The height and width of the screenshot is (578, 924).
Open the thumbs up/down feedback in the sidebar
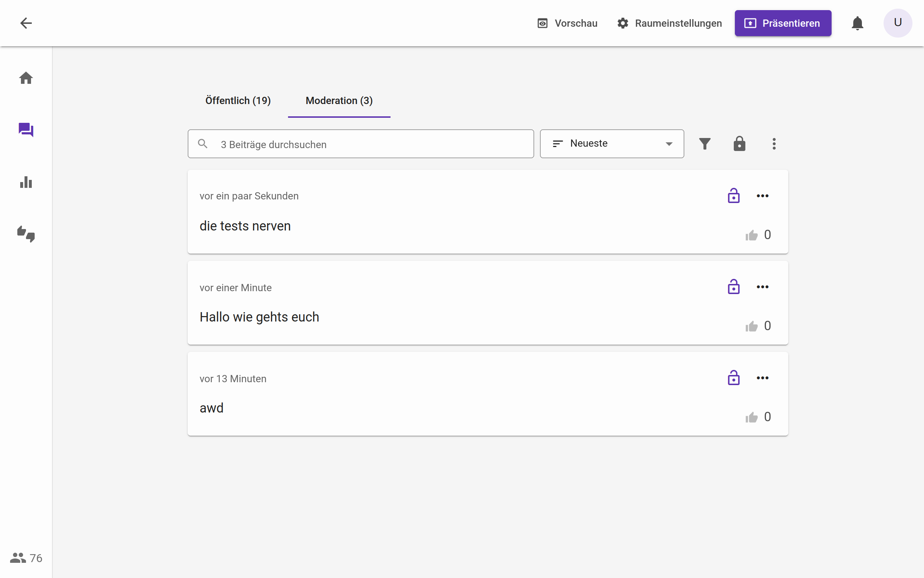[x=26, y=234]
